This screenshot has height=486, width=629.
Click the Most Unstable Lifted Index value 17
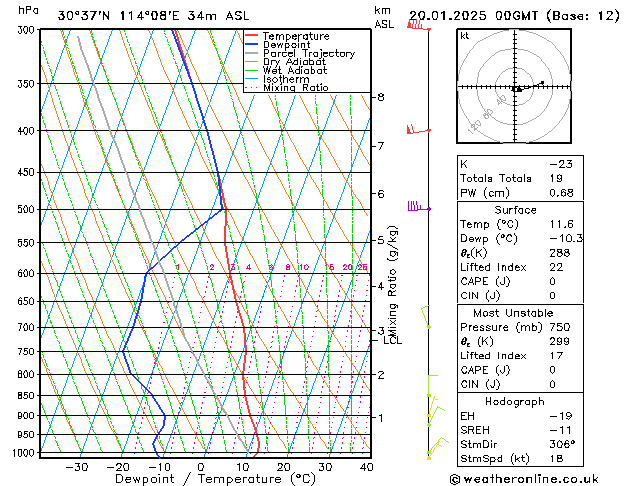(556, 356)
